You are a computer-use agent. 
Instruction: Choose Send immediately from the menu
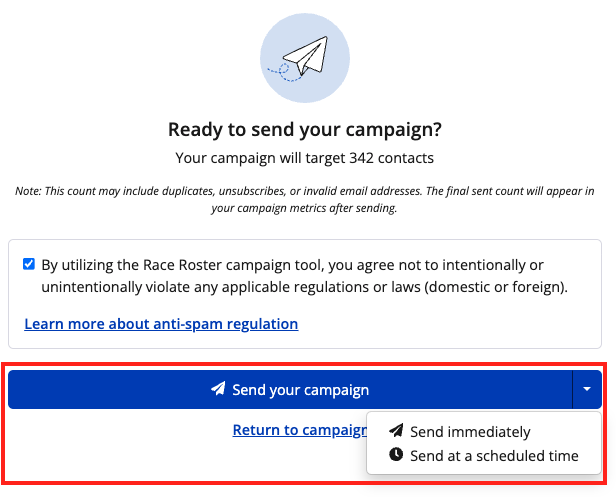[470, 432]
